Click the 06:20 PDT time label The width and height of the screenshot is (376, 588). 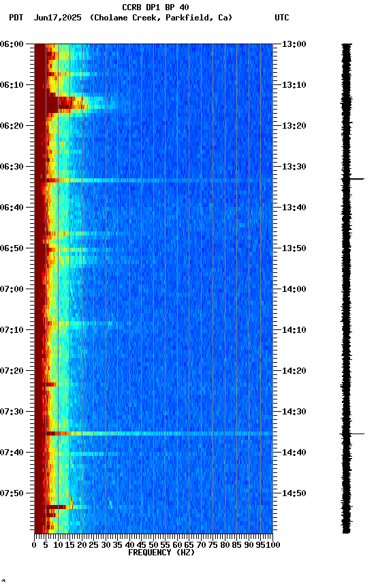tap(12, 126)
